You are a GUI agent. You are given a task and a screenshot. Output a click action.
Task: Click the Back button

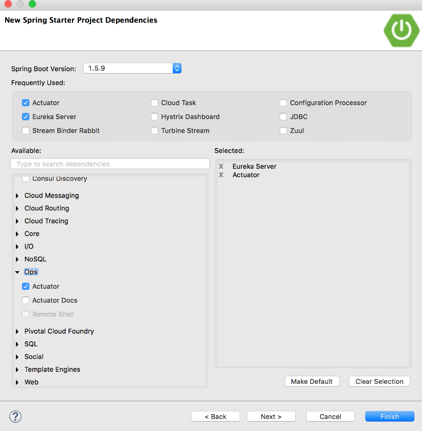coord(215,416)
